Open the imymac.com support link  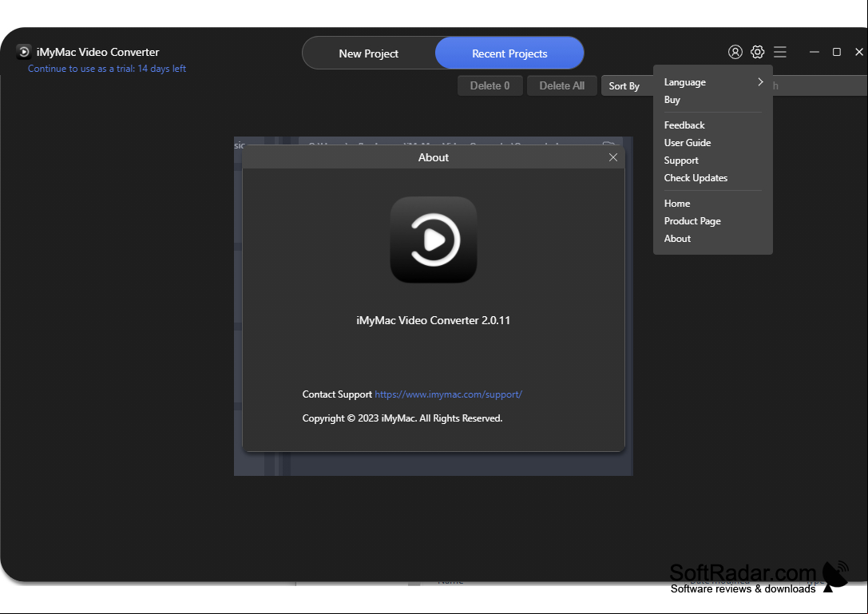click(x=449, y=394)
